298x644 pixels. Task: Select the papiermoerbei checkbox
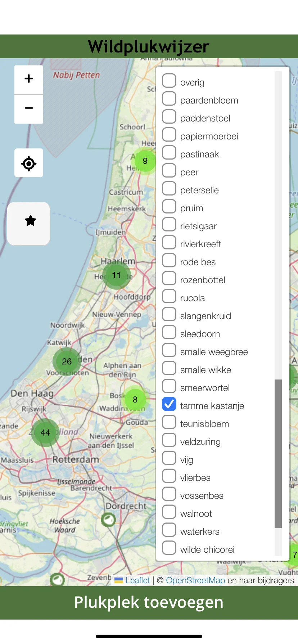169,135
